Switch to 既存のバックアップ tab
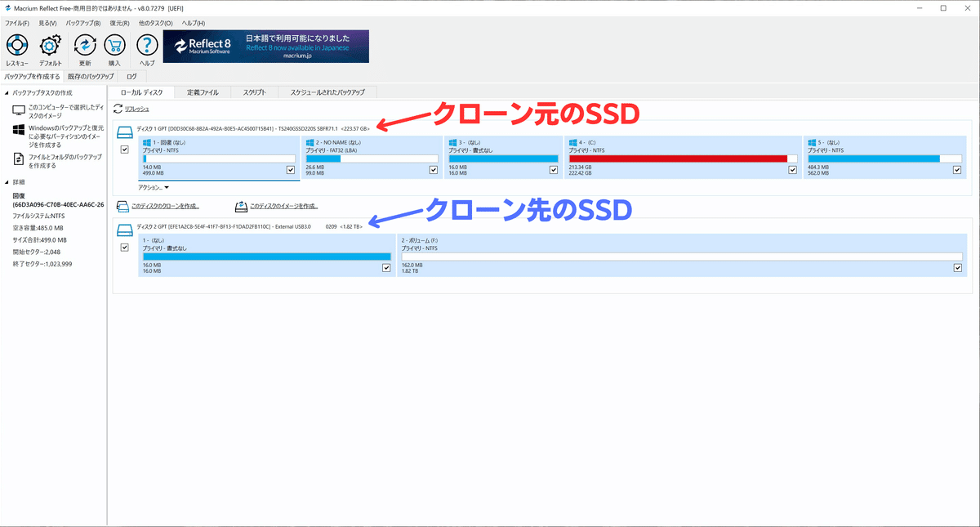 click(x=91, y=77)
